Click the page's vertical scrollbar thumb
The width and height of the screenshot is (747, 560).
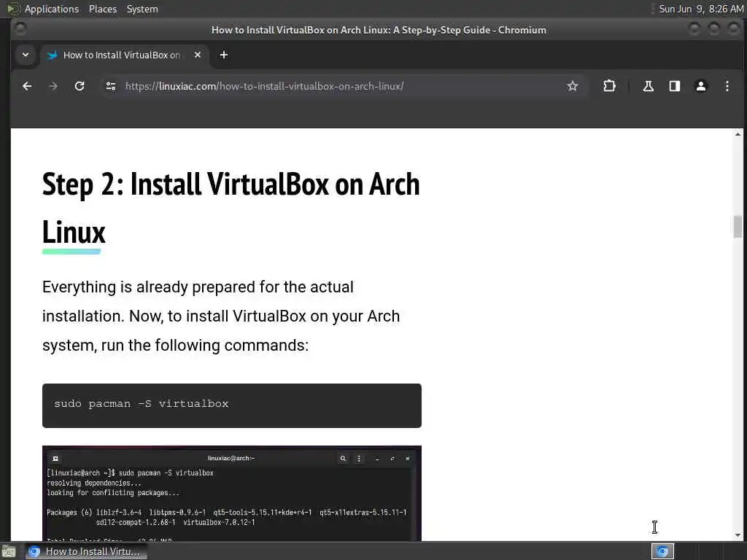(x=738, y=227)
